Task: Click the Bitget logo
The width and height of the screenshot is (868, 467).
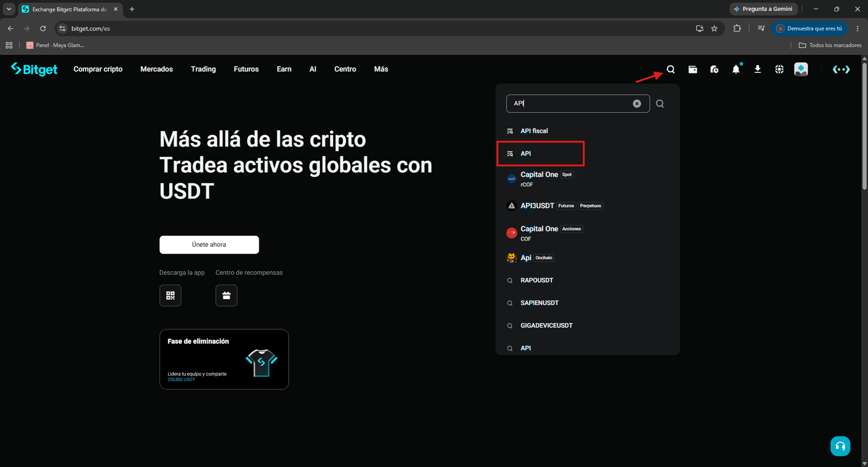Action: click(34, 69)
